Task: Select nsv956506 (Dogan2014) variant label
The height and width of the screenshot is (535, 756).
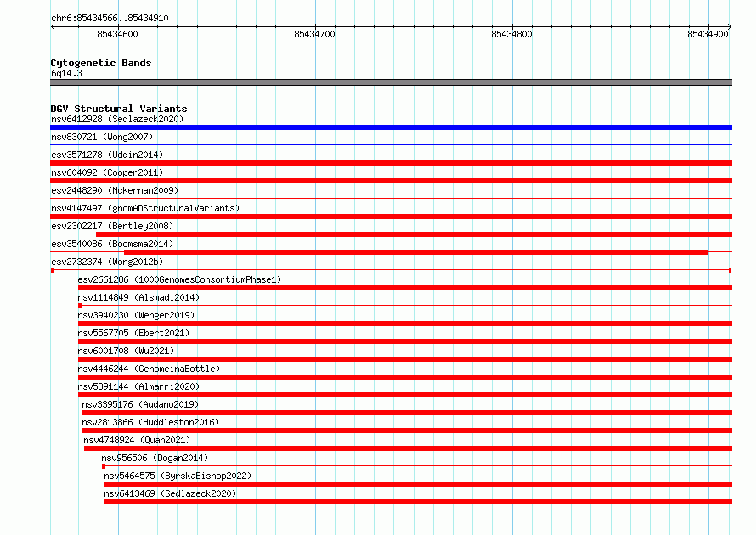Action: tap(155, 458)
